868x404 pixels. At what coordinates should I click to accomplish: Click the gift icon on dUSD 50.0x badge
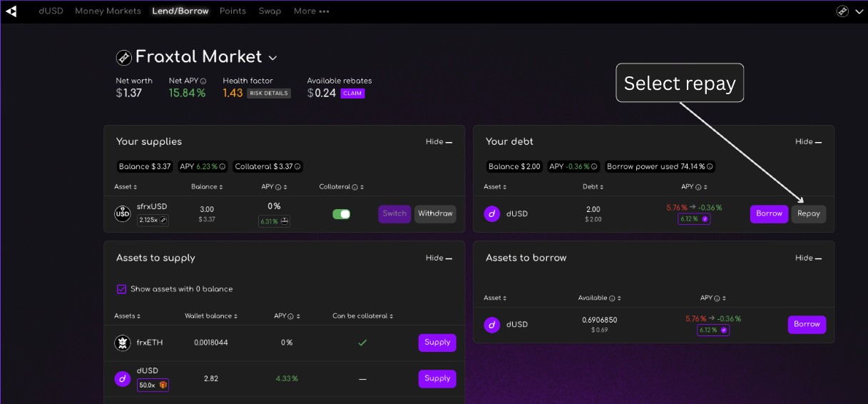tap(163, 385)
